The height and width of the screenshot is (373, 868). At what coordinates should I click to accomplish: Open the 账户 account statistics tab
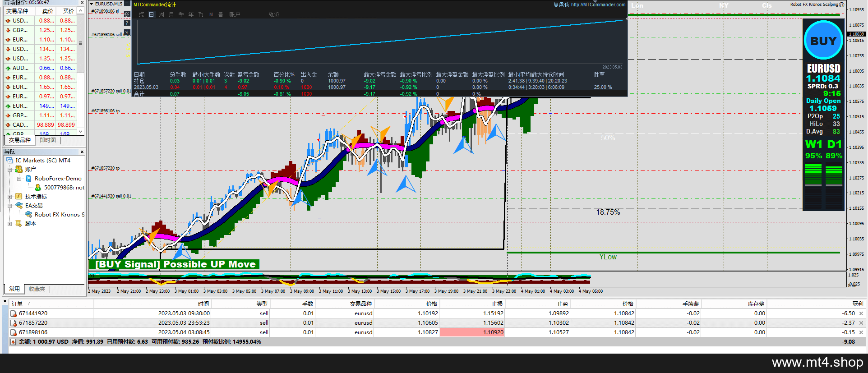(x=235, y=14)
